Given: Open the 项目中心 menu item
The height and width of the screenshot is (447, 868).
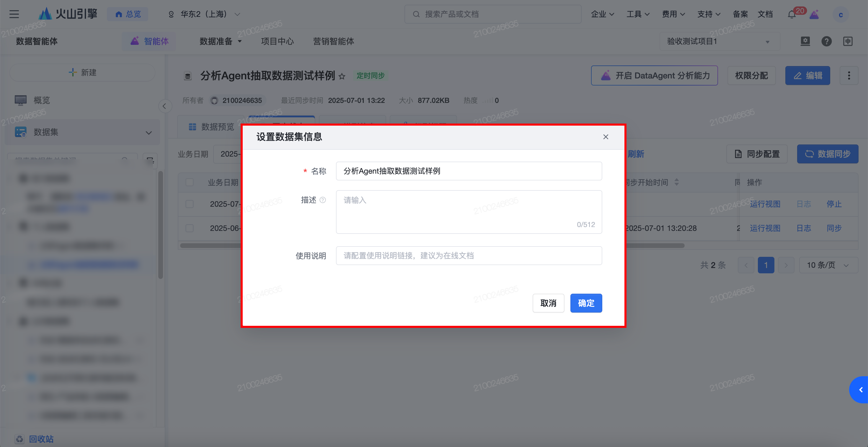Looking at the screenshot, I should (x=277, y=41).
